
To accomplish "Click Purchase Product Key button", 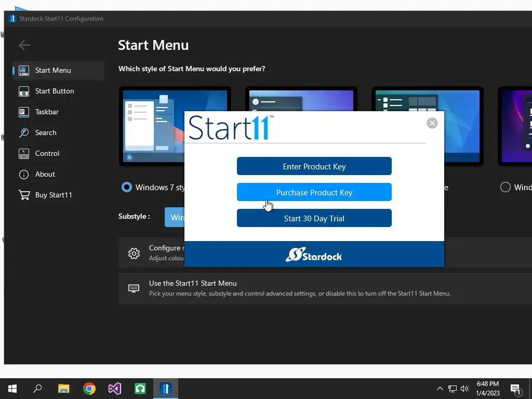I will pos(314,192).
